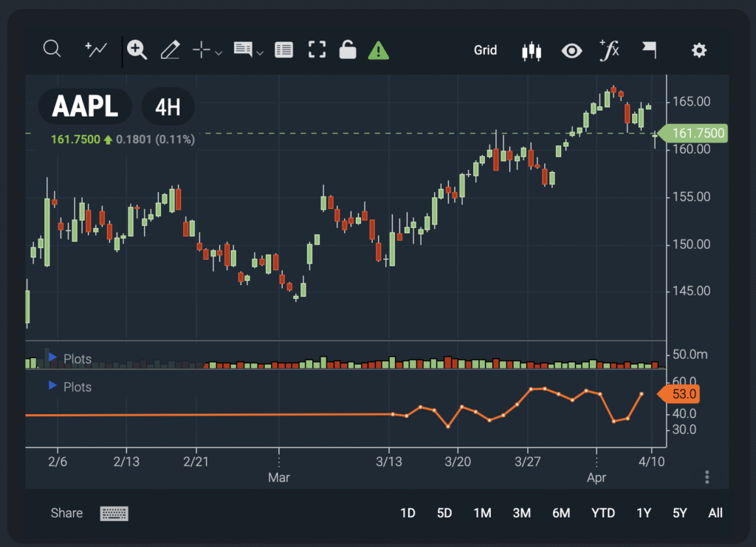Screen dimensions: 756x547
Task: Toggle the eye visibility icon
Action: tap(571, 50)
